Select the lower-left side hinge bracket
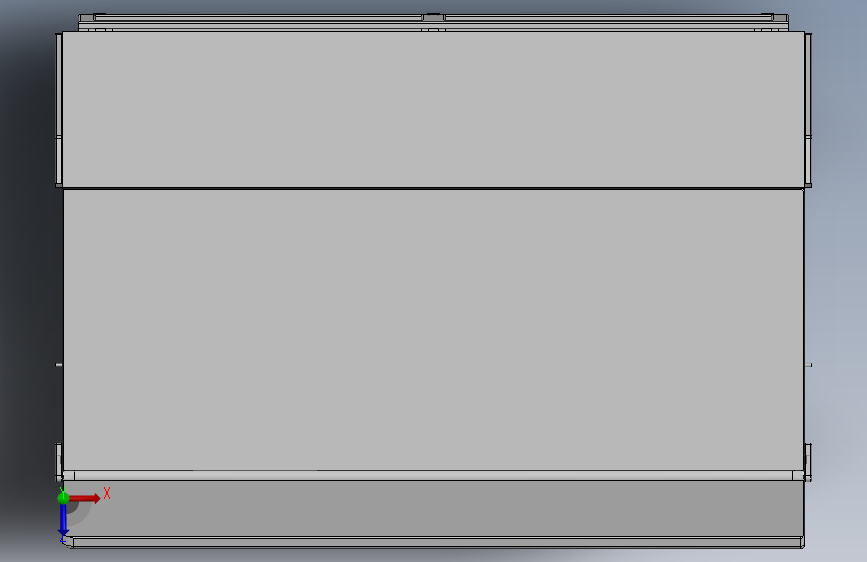 coord(59,462)
